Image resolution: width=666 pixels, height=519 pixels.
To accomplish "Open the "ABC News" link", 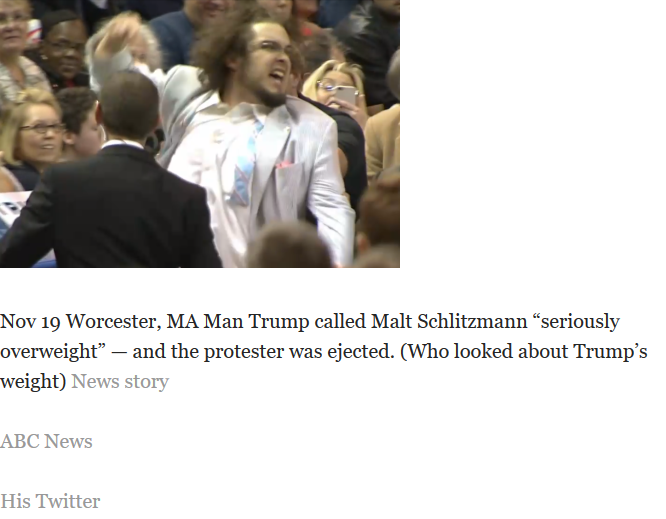I will pyautogui.click(x=46, y=441).
